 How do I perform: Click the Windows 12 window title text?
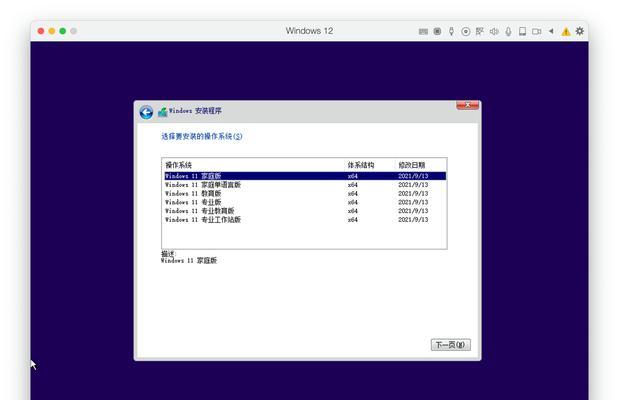[x=309, y=31]
